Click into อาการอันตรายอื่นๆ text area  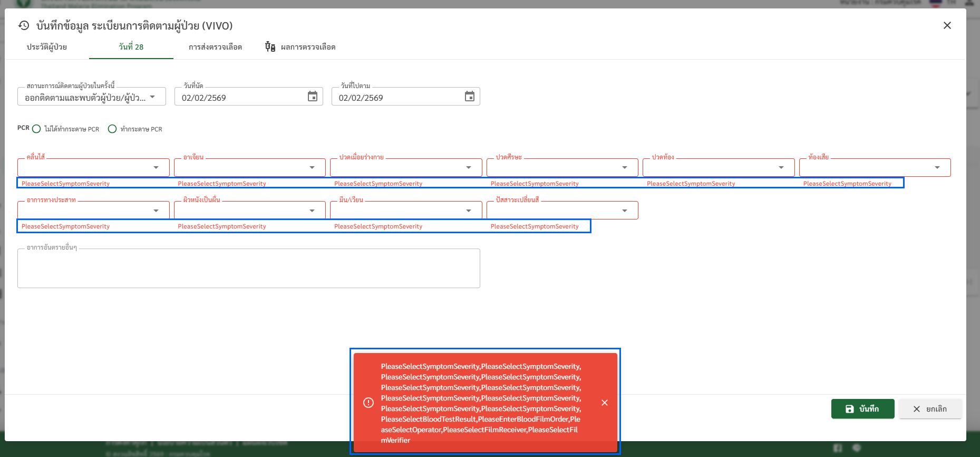tap(248, 269)
